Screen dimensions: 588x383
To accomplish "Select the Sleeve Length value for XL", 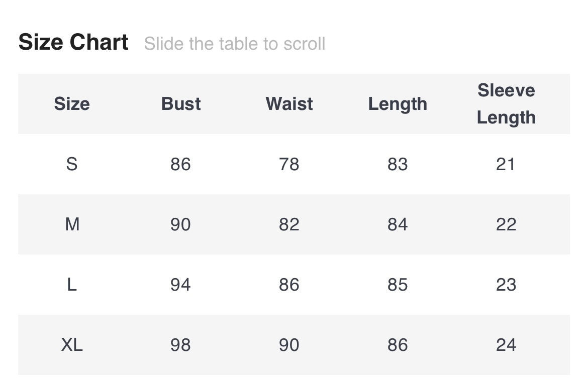I will click(506, 345).
